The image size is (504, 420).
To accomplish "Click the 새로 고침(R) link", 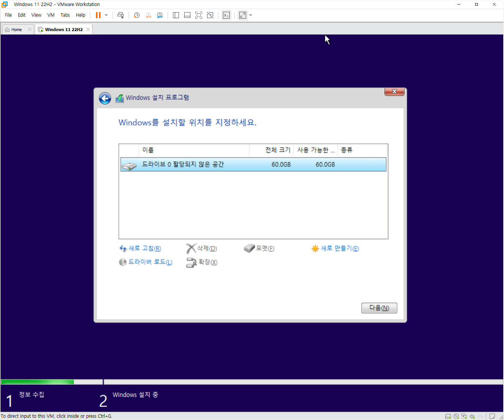I will coord(140,248).
